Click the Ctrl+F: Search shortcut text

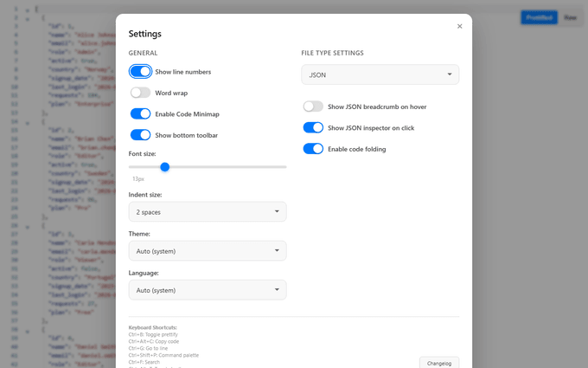tap(144, 362)
